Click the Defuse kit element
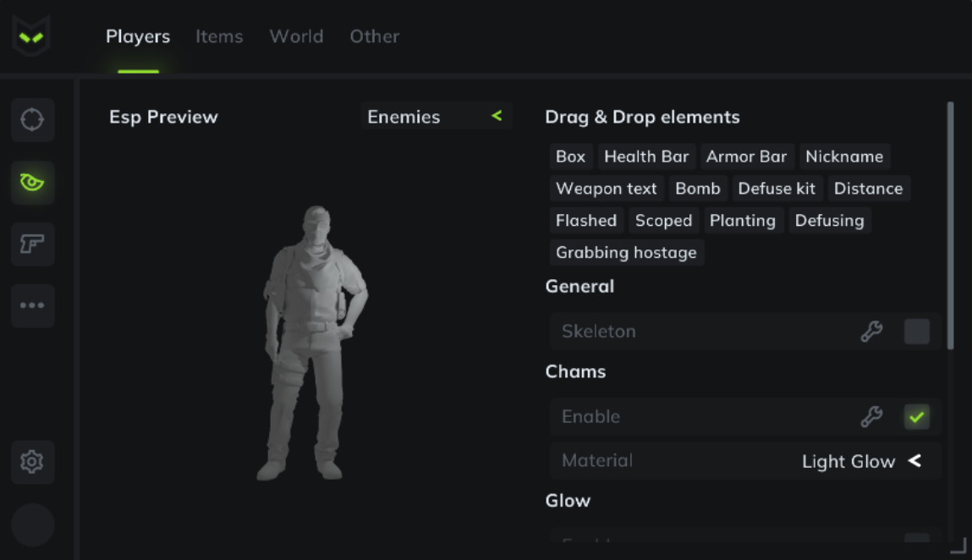The height and width of the screenshot is (560, 972). [x=777, y=188]
